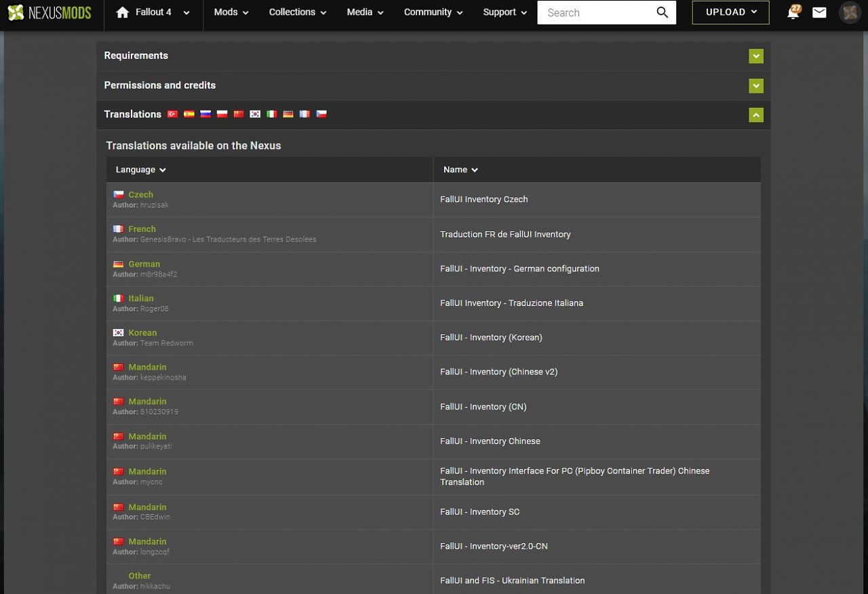Screen dimensions: 868x594
Task: Click the French flag in the Translations header
Action: pos(304,114)
